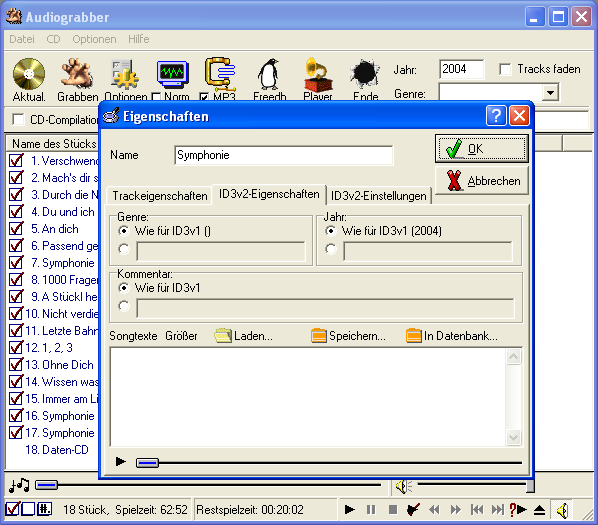Screen dimensions: 598x525
Task: Select track 18. Daten-CD
Action: click(x=57, y=450)
